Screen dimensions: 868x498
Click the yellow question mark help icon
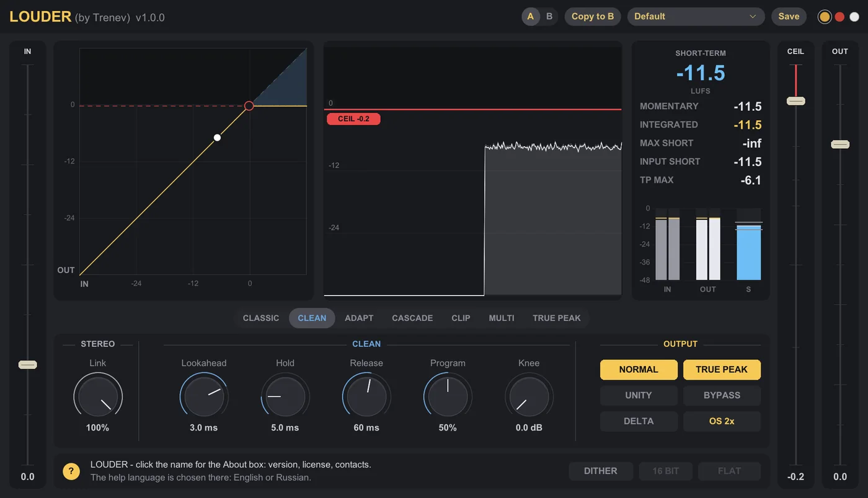[71, 471]
